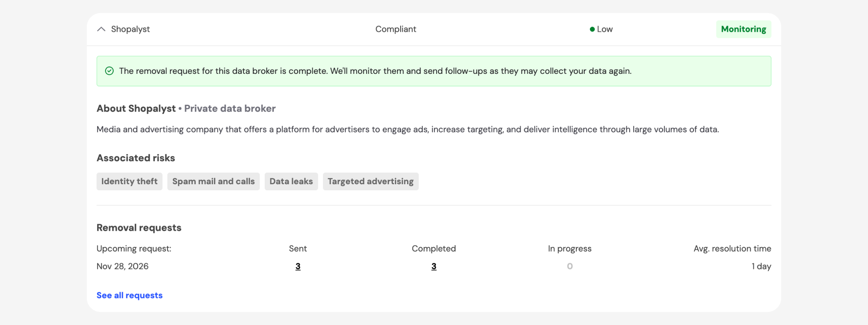This screenshot has width=868, height=325.
Task: Click the 1 day resolution value
Action: tap(761, 266)
